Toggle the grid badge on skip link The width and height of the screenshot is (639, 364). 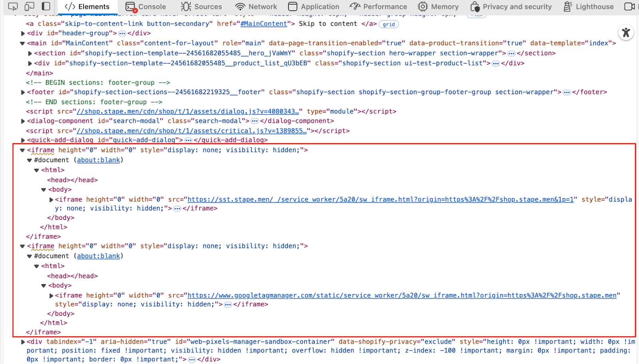click(x=389, y=24)
